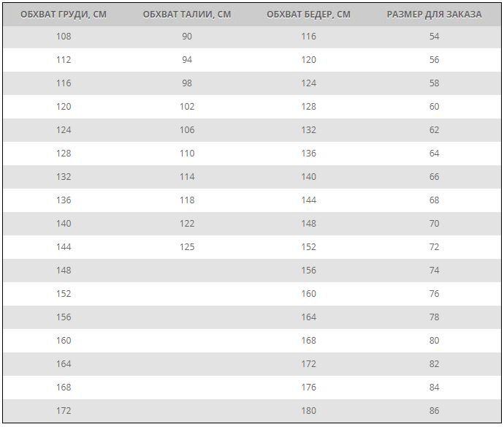Click hip measurement 136 cell
This screenshot has height=427, width=504.
(308, 153)
